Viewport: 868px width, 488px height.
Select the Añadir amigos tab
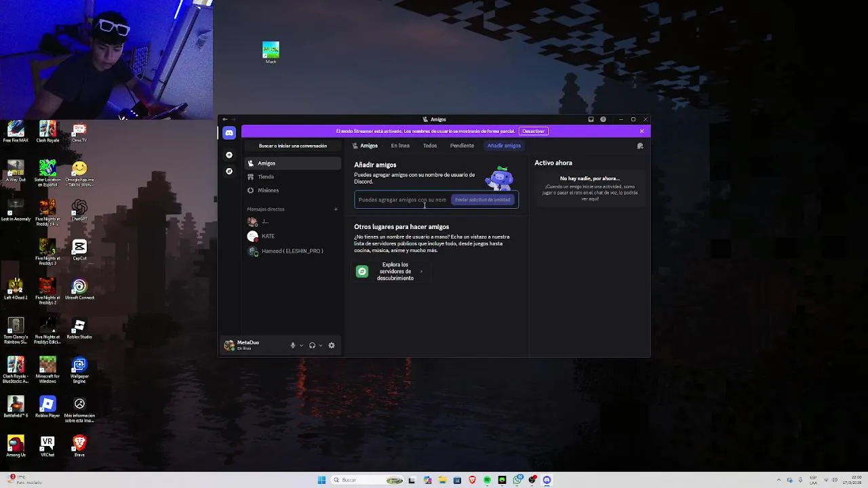point(504,146)
